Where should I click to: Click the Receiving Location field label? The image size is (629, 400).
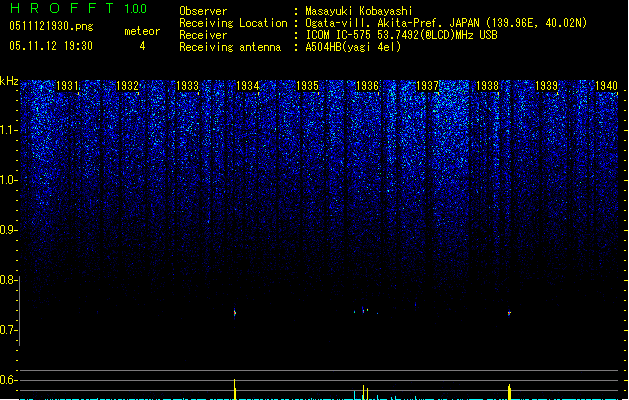[233, 23]
